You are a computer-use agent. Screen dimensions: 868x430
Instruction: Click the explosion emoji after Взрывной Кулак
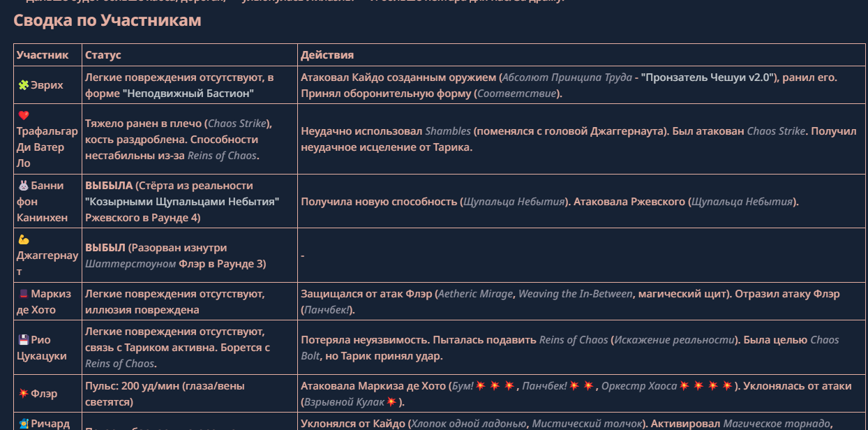391,402
